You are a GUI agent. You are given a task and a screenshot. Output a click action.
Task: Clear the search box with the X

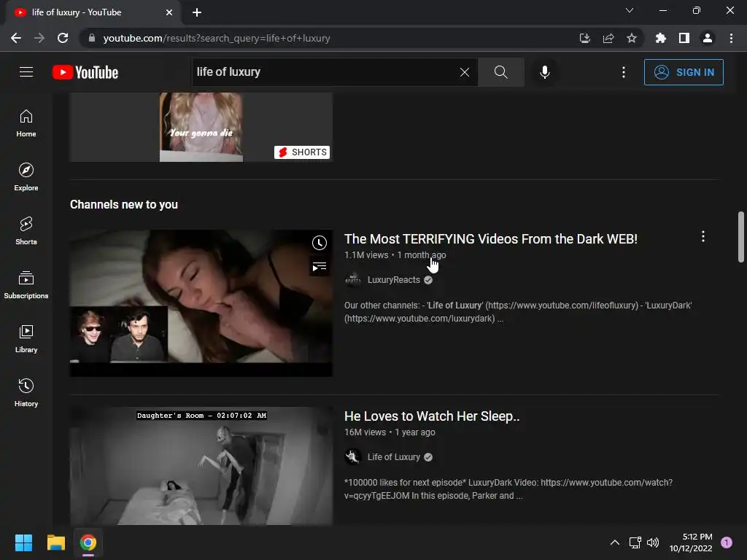point(465,72)
